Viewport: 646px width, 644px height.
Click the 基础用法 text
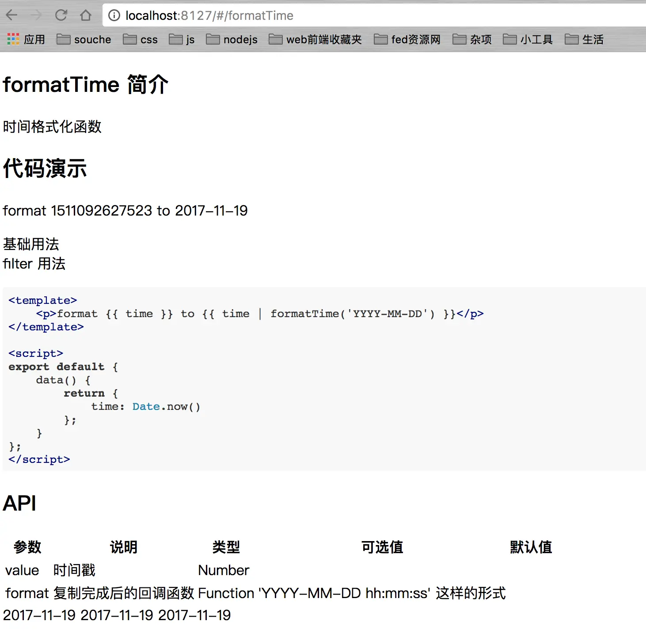[x=31, y=244]
